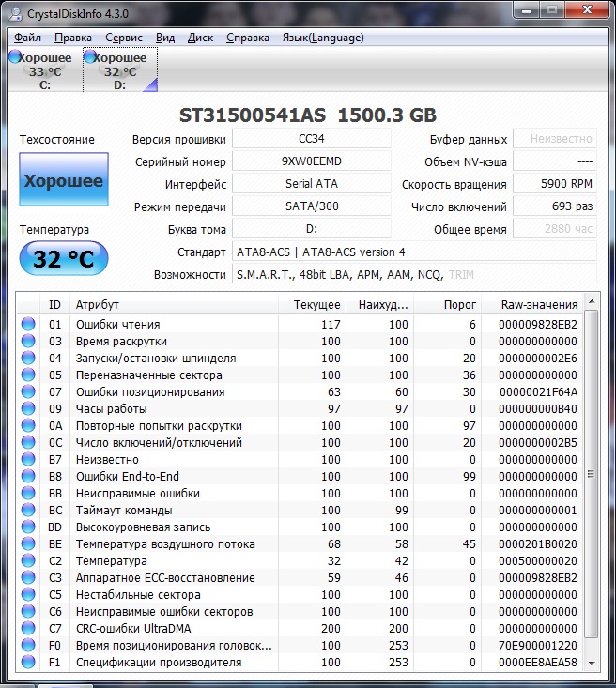Screen dimensions: 616x688
Task: Click the disk title ST31500541AS 1500.3 GB
Action: click(308, 115)
